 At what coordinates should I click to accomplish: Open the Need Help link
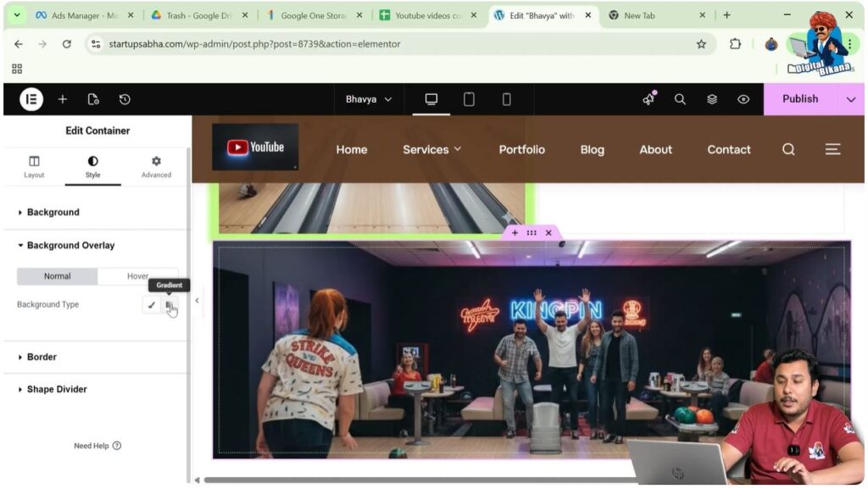pyautogui.click(x=97, y=445)
